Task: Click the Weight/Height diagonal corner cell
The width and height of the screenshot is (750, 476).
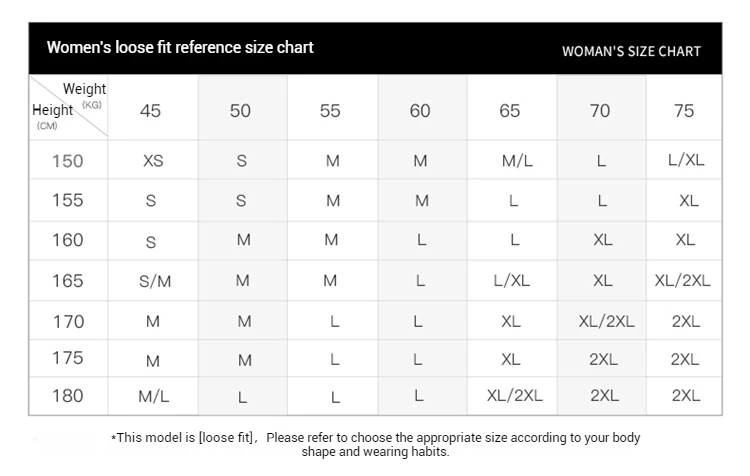Action: (69, 108)
